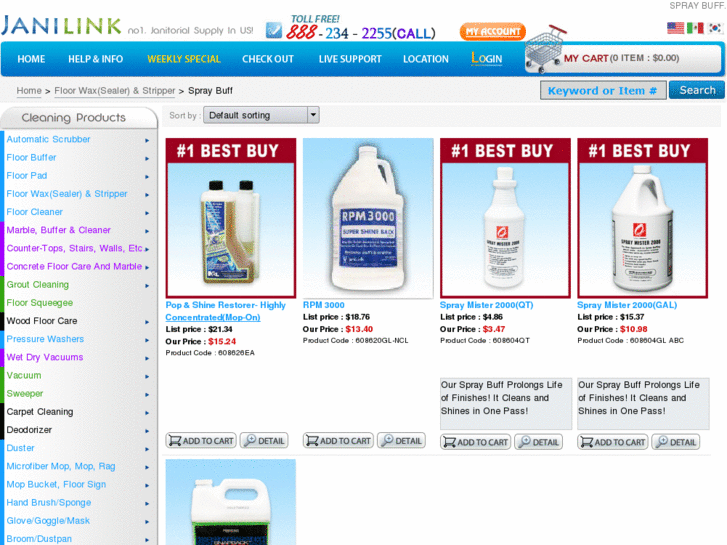
Task: Open Pop & Shine Restorer product link
Action: pyautogui.click(x=225, y=311)
